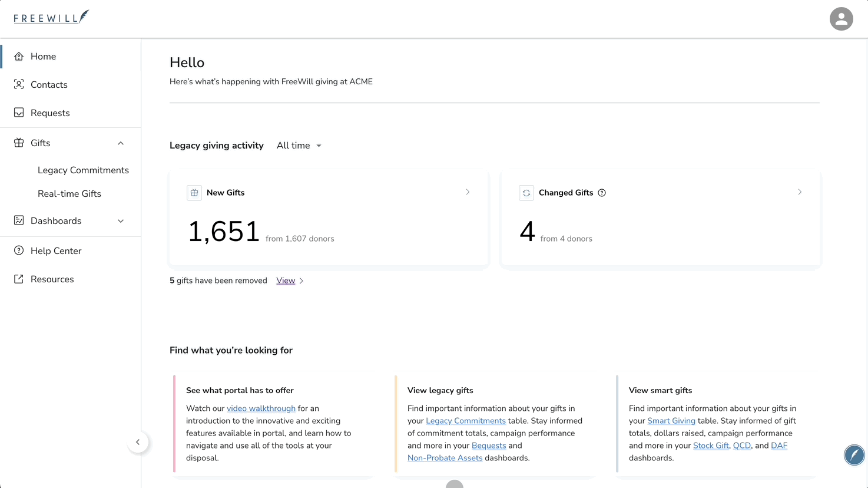The width and height of the screenshot is (868, 488).
Task: Click the Home house icon in sidebar
Action: (19, 56)
